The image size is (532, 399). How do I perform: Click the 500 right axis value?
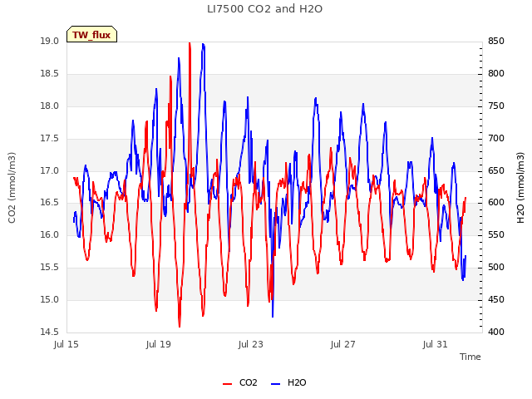(496, 268)
